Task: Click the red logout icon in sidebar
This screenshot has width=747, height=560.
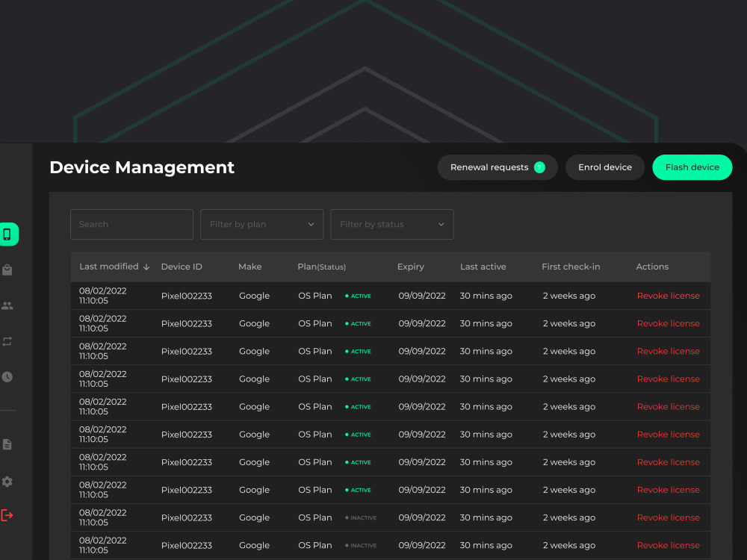Action: [7, 514]
